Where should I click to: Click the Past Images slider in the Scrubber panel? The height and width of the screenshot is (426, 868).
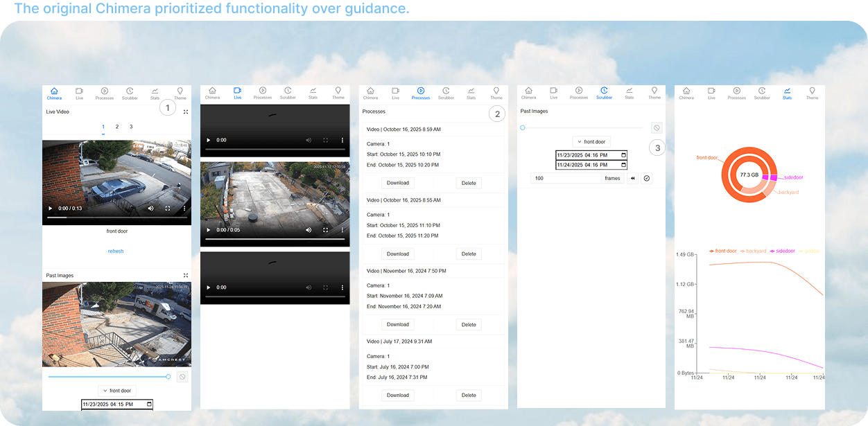click(582, 128)
